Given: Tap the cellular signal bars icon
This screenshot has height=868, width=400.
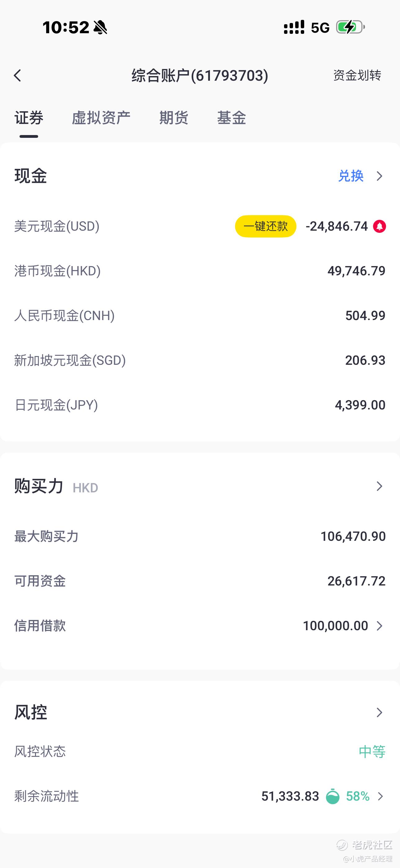Looking at the screenshot, I should (294, 27).
